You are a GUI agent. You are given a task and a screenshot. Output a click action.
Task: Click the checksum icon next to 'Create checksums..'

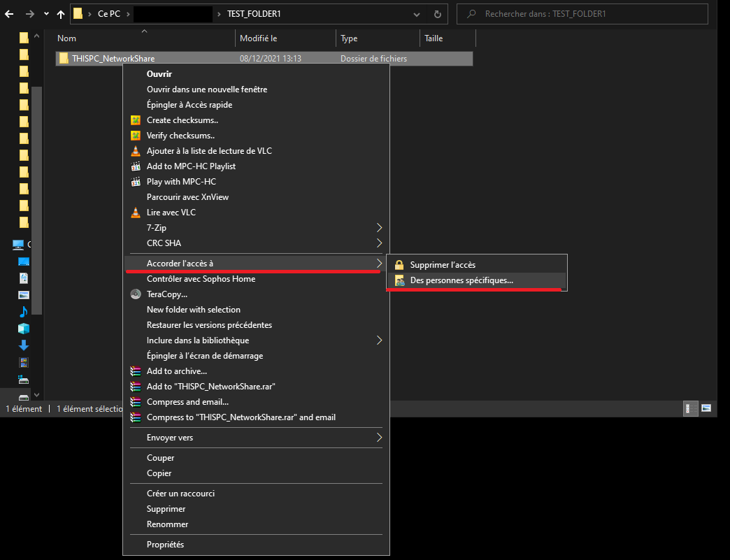(x=136, y=120)
